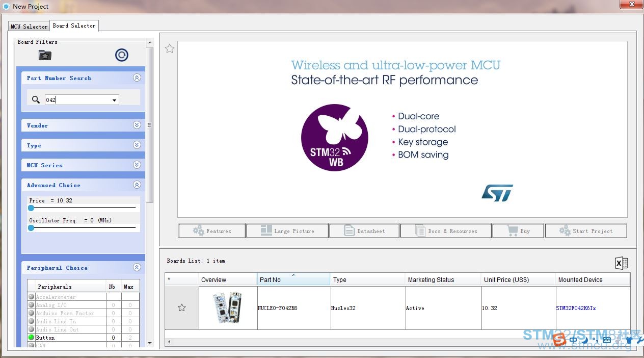Toggle the Arduino Form Factor peripheral indicator
Screen dimensions: 644x358
coord(31,313)
